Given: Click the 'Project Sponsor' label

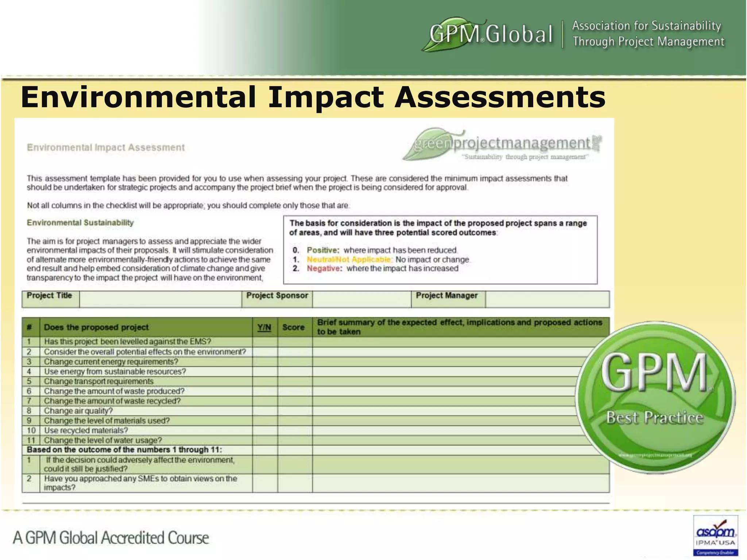Looking at the screenshot, I should (x=277, y=295).
